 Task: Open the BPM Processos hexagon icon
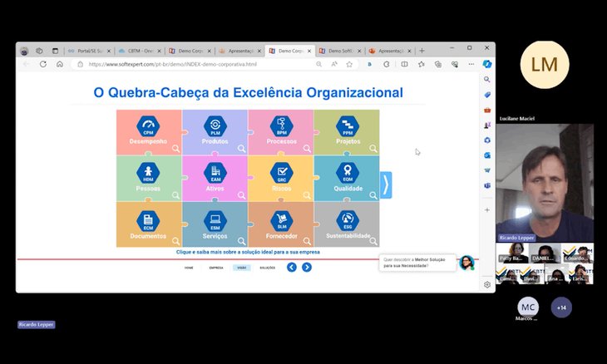pos(281,126)
